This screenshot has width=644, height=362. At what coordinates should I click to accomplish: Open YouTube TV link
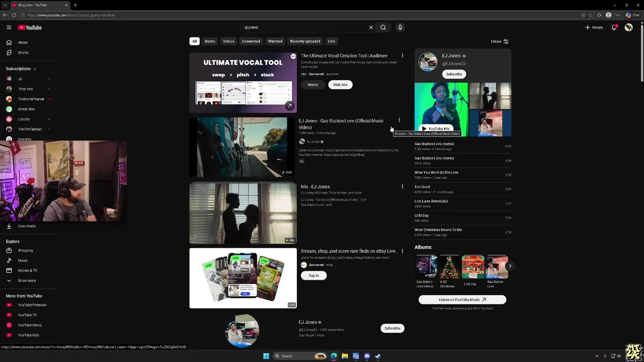28,315
